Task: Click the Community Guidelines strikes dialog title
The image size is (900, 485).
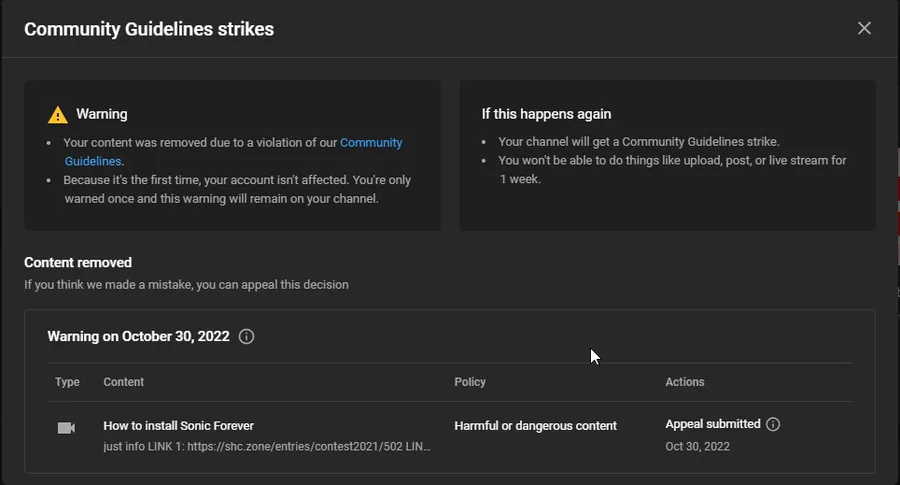Action: [149, 29]
